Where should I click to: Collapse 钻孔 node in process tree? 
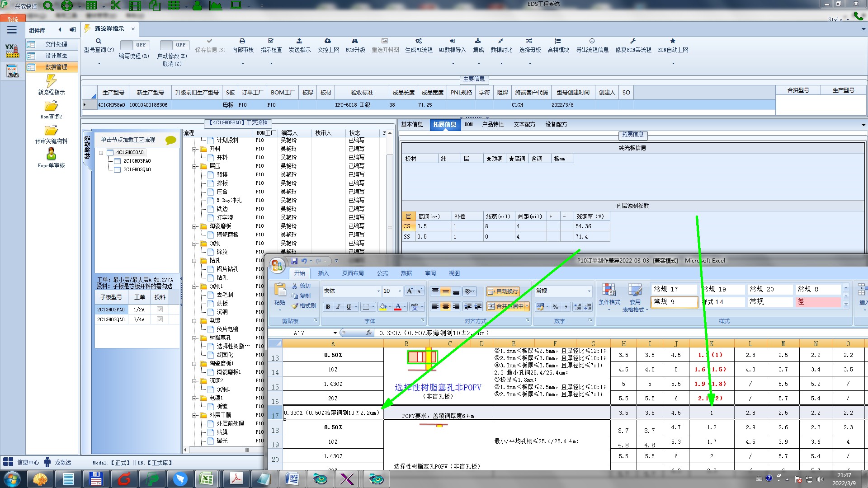[x=195, y=261]
